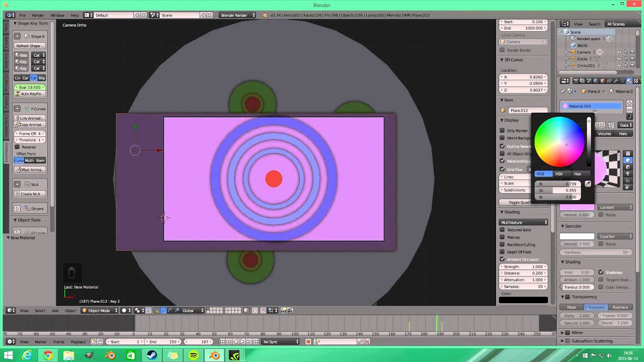The height and width of the screenshot is (362, 644).
Task: Toggle the translate manipulator arrow icon
Action: (164, 311)
